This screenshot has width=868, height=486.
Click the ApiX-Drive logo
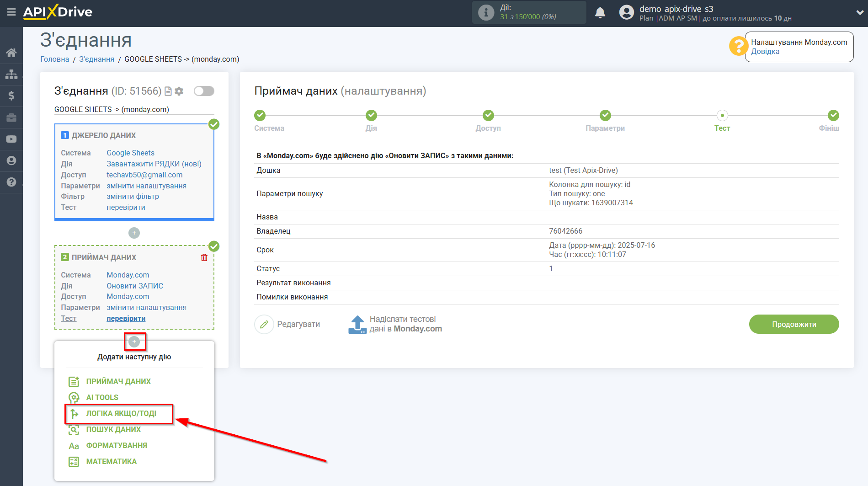(58, 12)
